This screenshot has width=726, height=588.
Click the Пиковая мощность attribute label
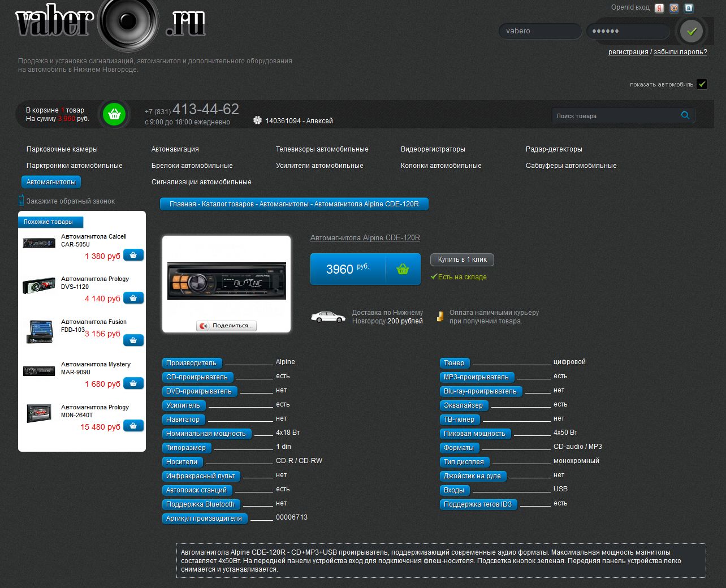coord(475,434)
